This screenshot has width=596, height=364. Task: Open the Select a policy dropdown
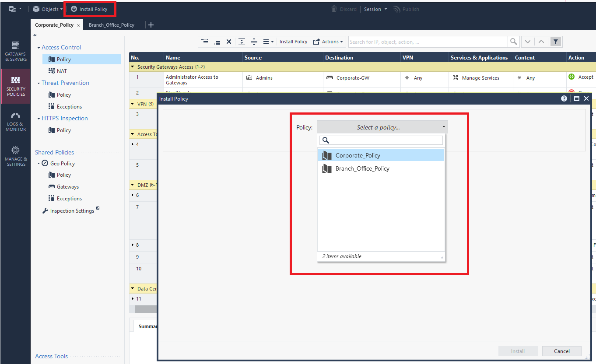click(381, 127)
